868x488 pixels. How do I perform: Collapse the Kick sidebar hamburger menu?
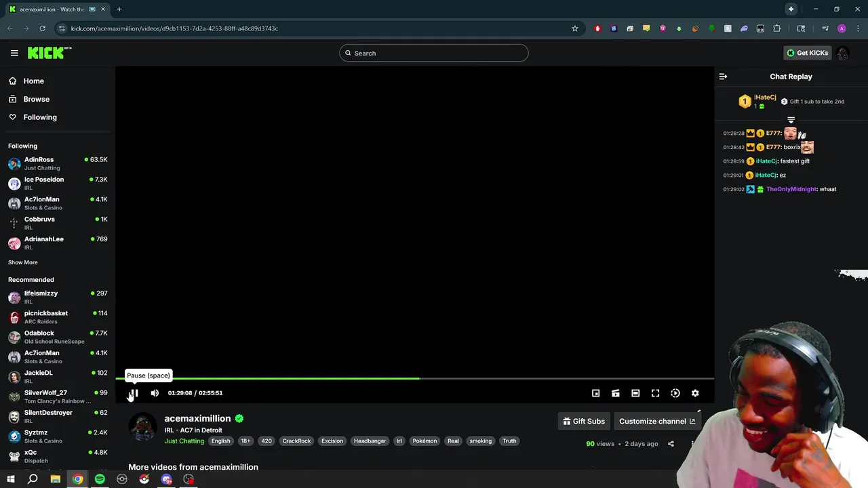(x=14, y=53)
